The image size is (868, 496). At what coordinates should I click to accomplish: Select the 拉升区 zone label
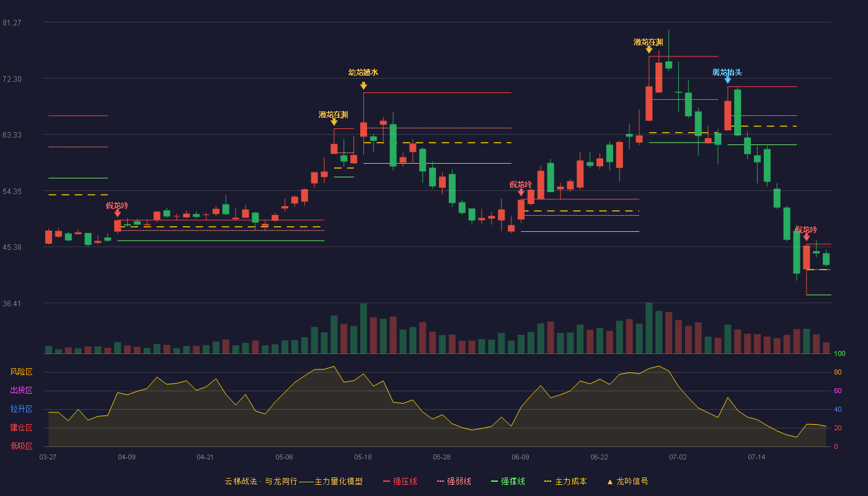[x=21, y=409]
